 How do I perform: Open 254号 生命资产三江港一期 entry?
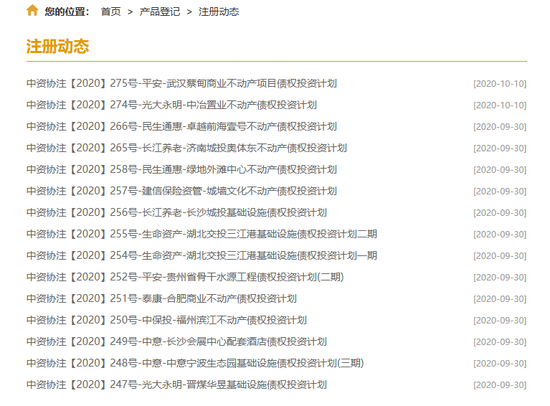tap(202, 255)
